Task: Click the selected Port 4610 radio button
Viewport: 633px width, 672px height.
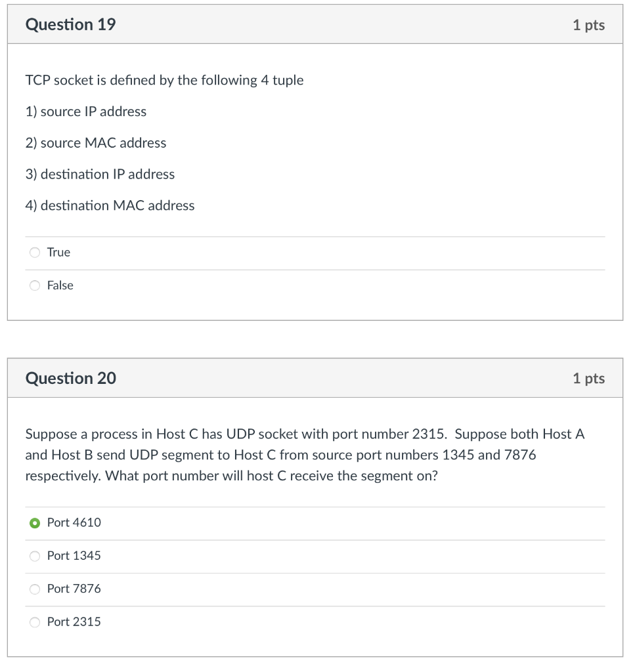Action: coord(35,523)
